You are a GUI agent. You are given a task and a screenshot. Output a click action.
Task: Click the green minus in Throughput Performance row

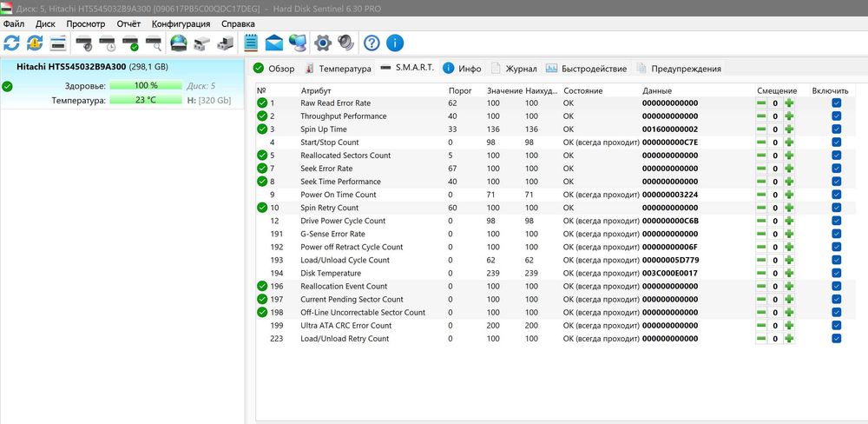[x=762, y=116]
